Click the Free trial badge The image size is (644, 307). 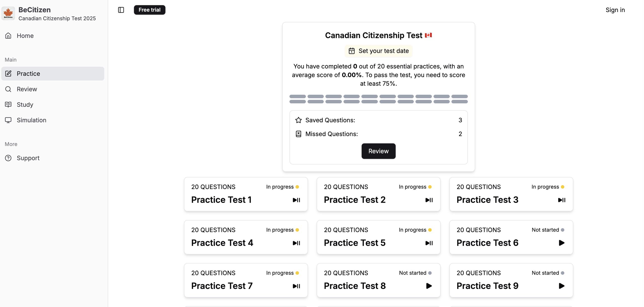(x=149, y=10)
